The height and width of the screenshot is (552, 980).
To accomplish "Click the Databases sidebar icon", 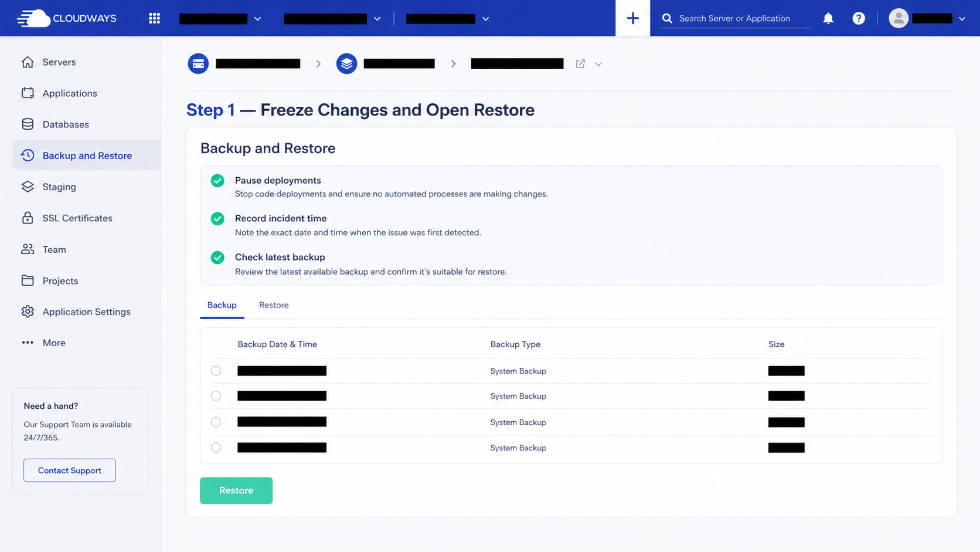I will [28, 124].
